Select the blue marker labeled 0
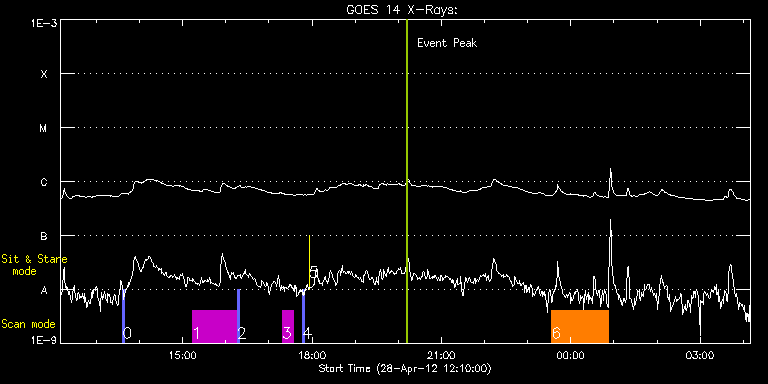Screen dimensions: 768x384 [x=124, y=316]
